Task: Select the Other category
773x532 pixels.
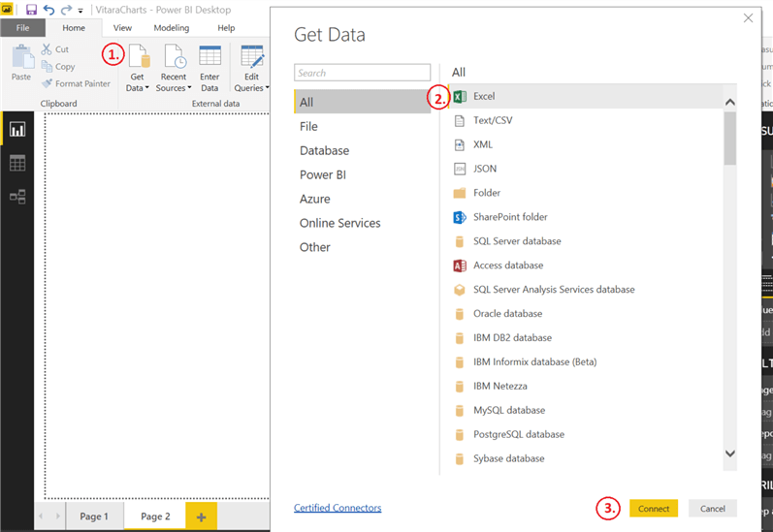Action: point(363,247)
